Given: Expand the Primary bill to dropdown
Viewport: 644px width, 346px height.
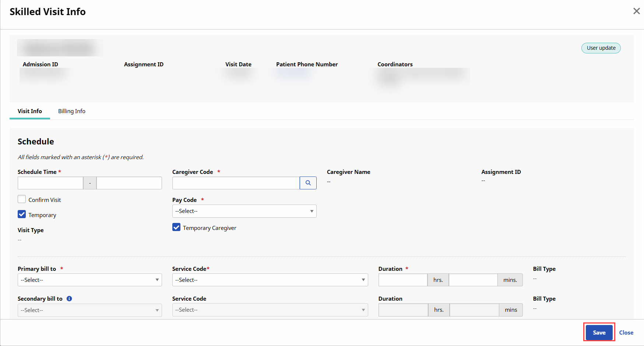Looking at the screenshot, I should pyautogui.click(x=89, y=280).
